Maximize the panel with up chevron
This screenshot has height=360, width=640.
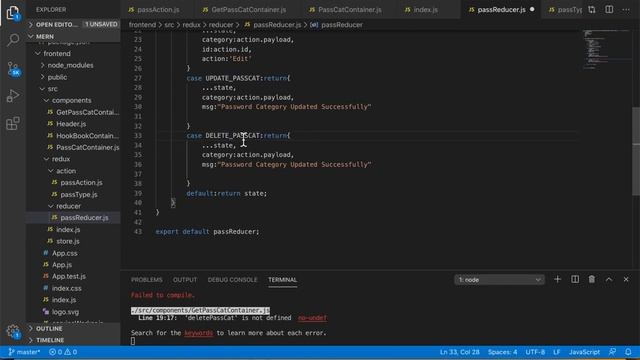[x=609, y=279]
